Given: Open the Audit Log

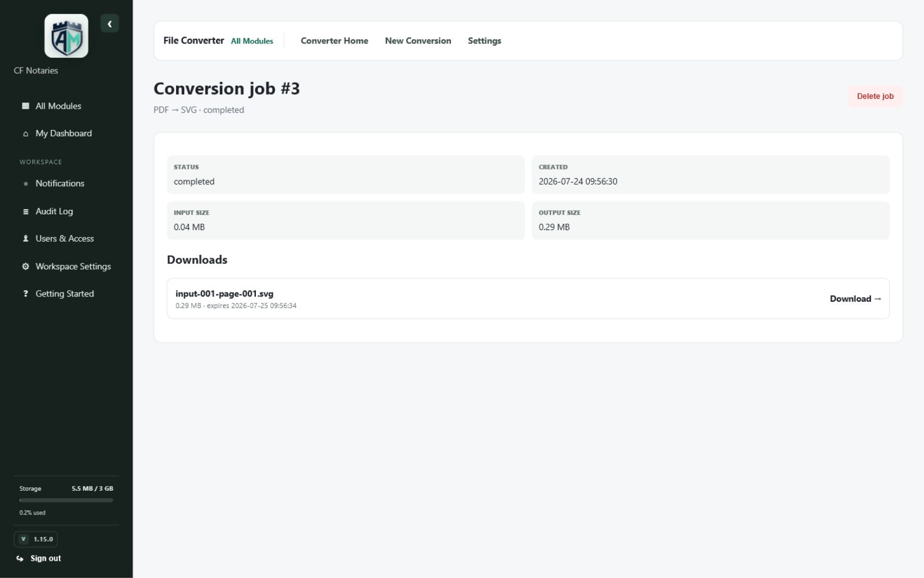Looking at the screenshot, I should [54, 211].
